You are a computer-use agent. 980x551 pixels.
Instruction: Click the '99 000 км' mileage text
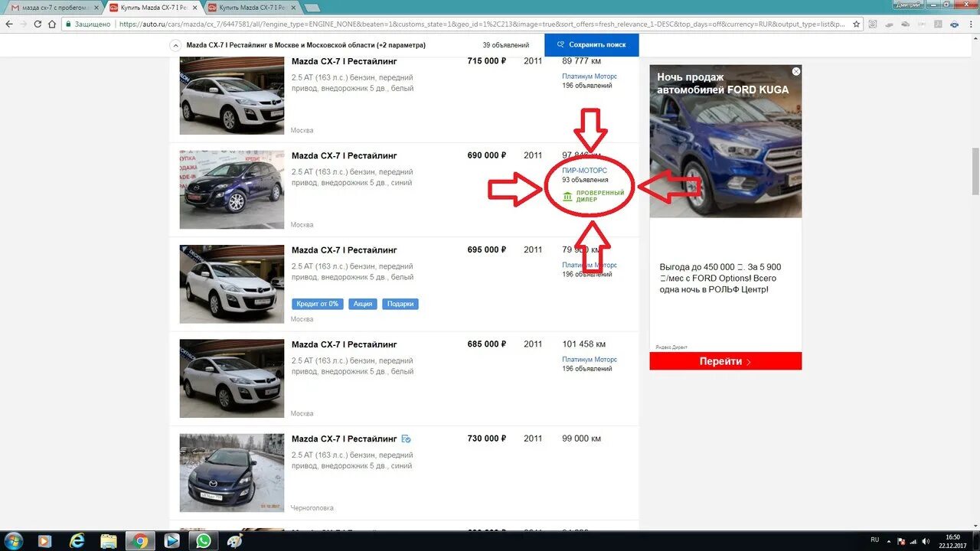581,439
